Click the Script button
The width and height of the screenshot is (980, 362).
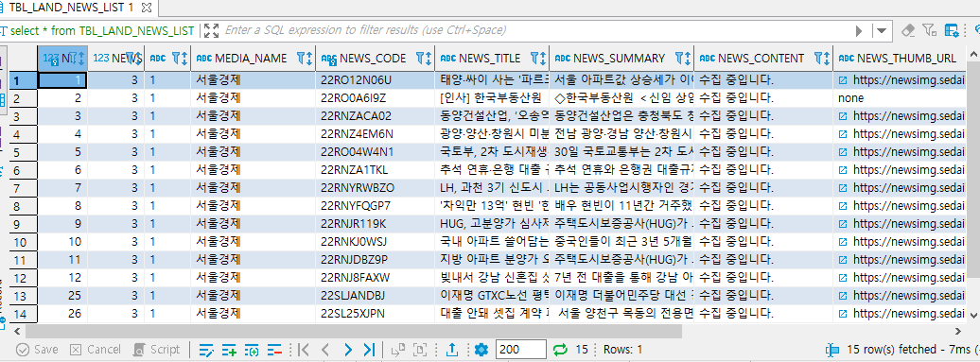(x=157, y=350)
